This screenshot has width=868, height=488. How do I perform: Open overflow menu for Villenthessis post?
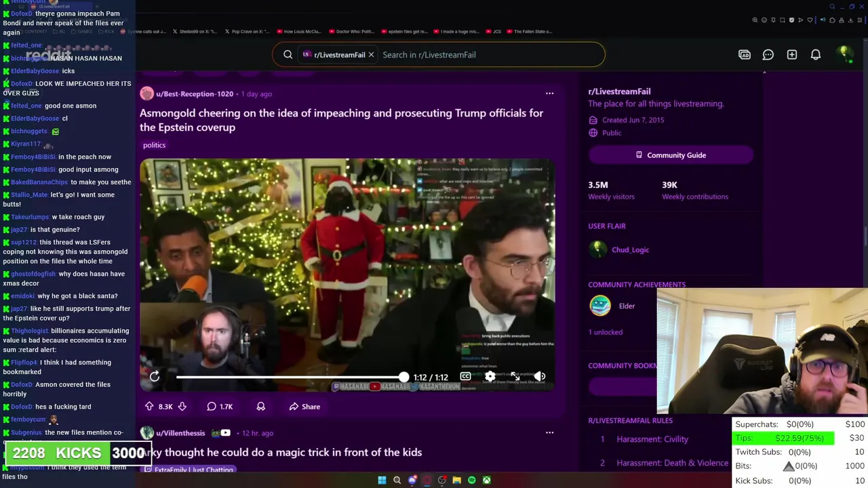click(x=549, y=432)
